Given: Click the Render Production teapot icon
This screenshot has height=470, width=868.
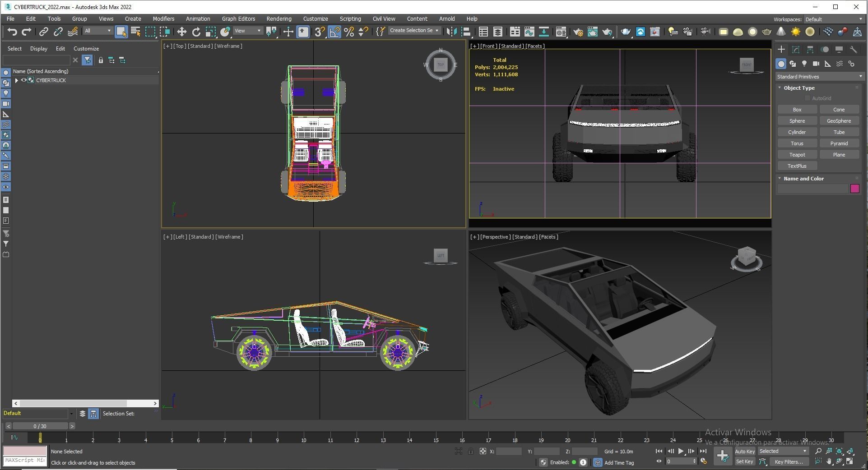Looking at the screenshot, I should pyautogui.click(x=607, y=32).
